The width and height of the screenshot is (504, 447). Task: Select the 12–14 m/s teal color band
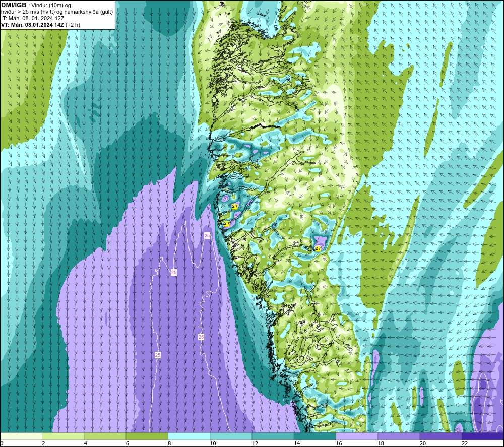pyautogui.click(x=273, y=436)
